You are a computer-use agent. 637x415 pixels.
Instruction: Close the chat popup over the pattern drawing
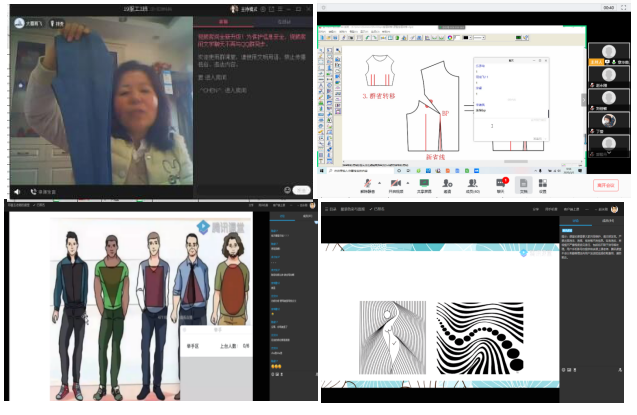546,61
